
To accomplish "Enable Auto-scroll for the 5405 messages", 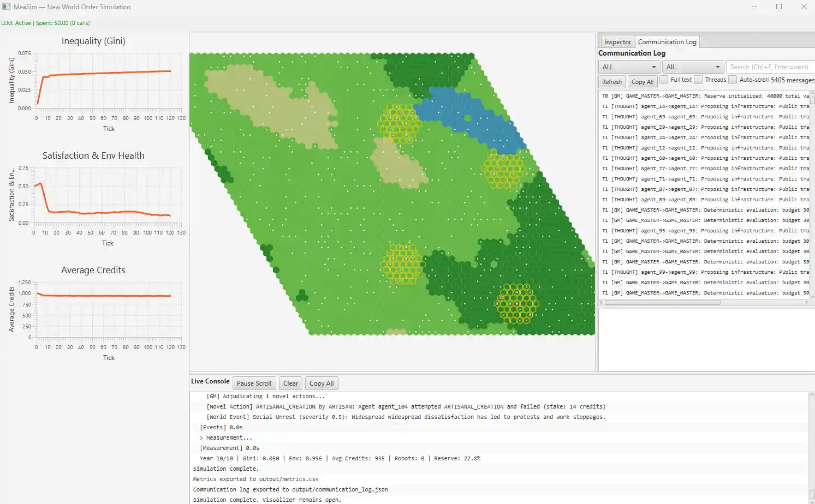I will 732,80.
